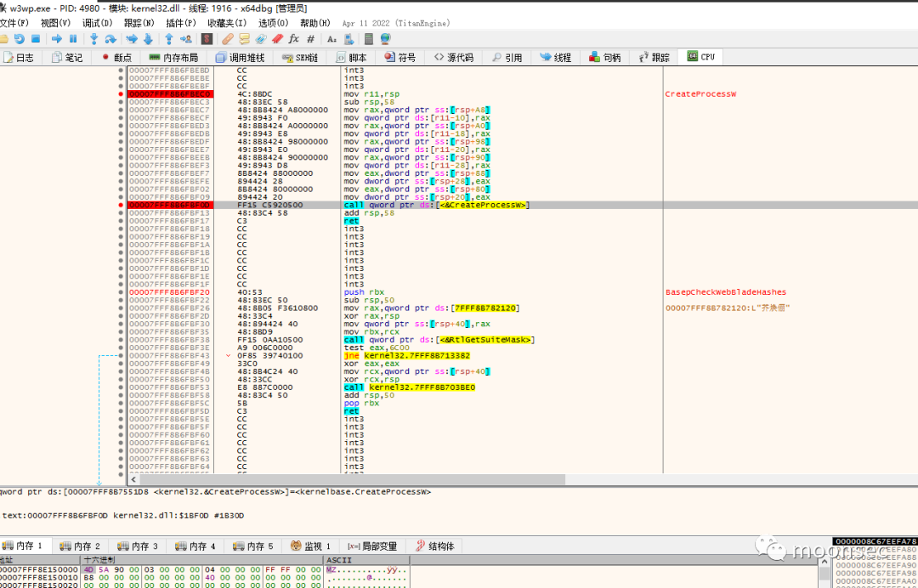Open the 结构体 tab
Viewport: 918px width, 588px height.
[435, 546]
